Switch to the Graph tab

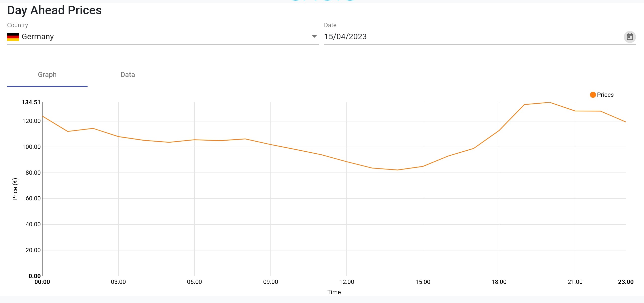47,75
